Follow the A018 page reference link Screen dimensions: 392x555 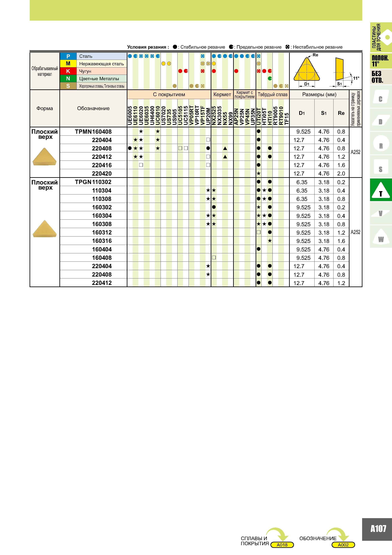(x=282, y=545)
